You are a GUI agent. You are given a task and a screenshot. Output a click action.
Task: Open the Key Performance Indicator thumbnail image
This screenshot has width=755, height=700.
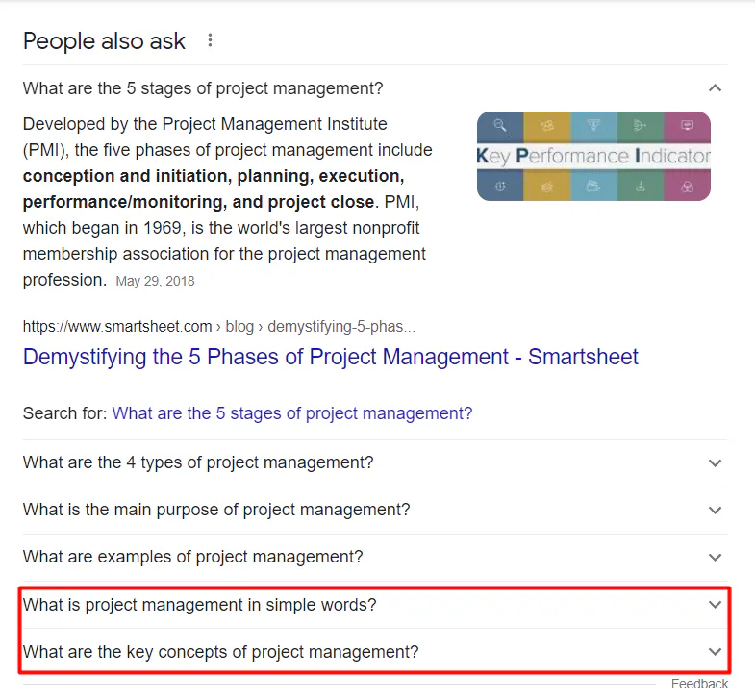593,156
